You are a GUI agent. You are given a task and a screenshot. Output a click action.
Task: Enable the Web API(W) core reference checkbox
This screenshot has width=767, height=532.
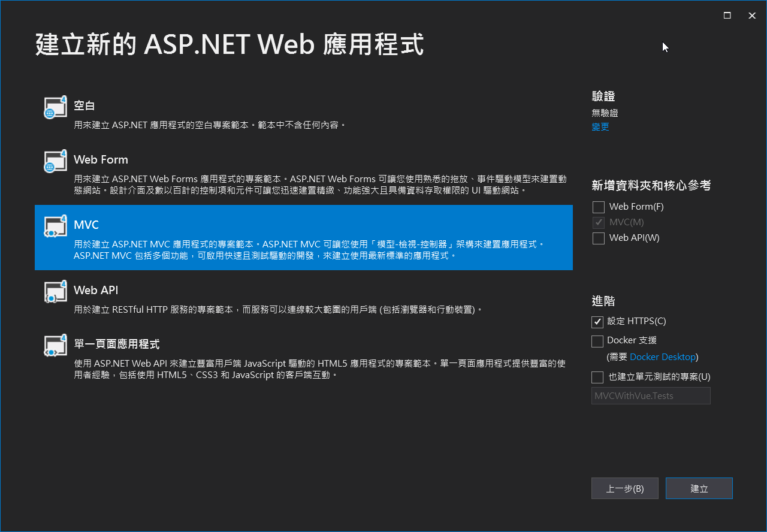coord(599,238)
